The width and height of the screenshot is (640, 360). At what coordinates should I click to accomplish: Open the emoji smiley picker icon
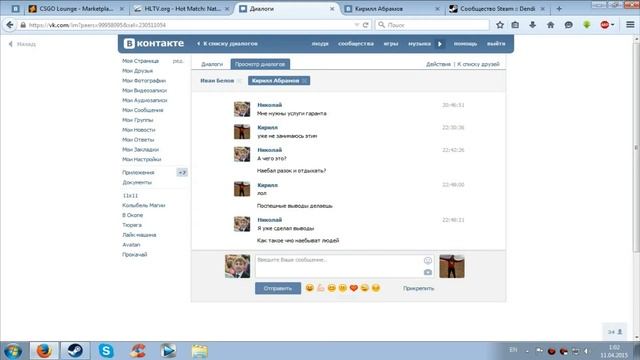tap(427, 260)
